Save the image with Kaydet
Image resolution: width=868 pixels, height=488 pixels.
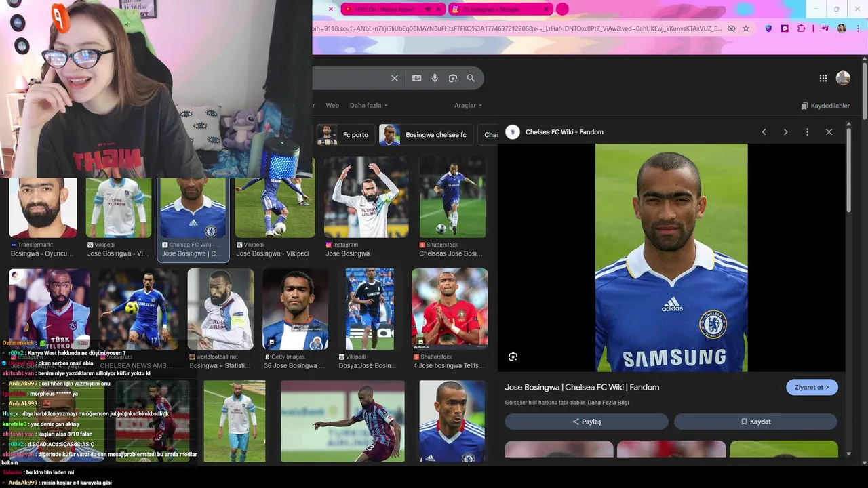point(755,422)
